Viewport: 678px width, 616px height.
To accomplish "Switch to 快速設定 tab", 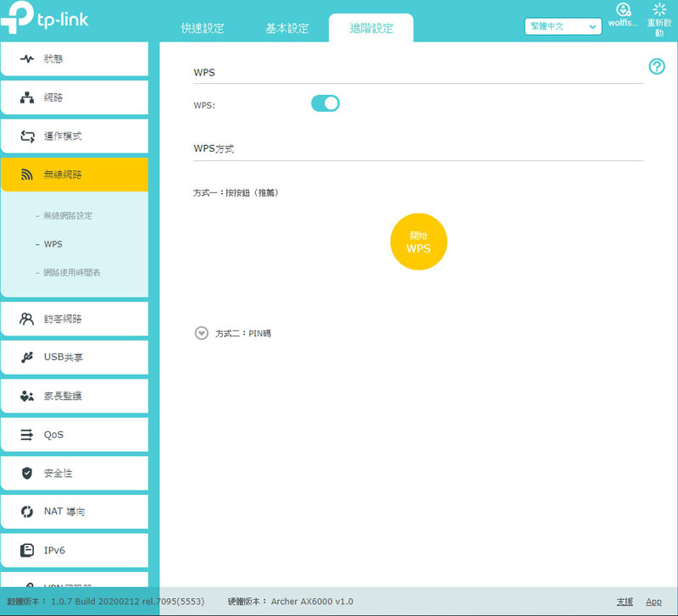I will pyautogui.click(x=203, y=28).
